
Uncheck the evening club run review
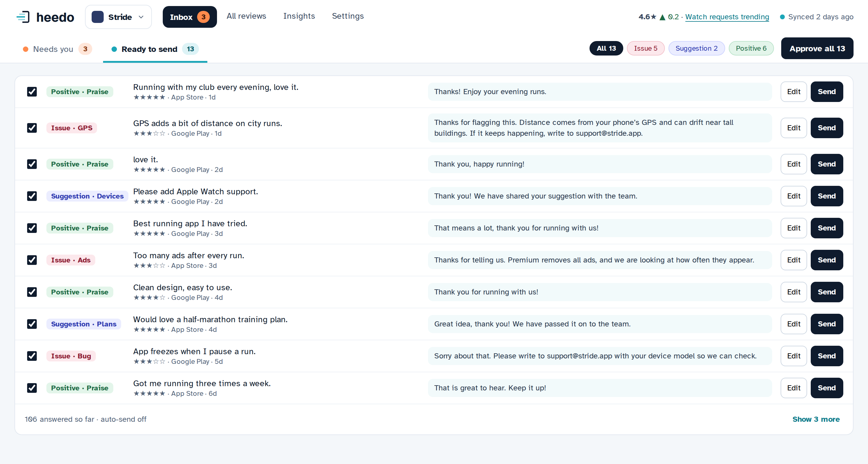tap(32, 92)
